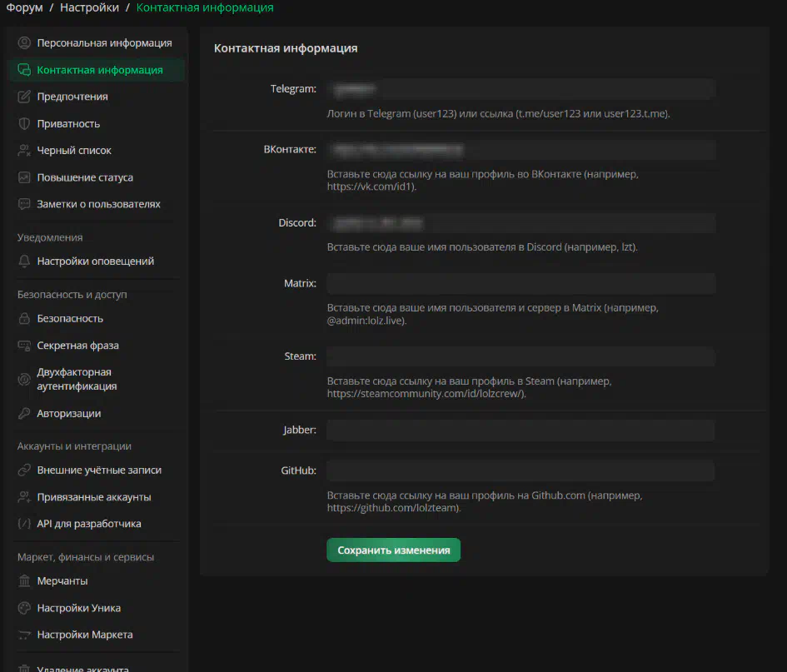Click the key icon next to Авторизации
This screenshot has width=787, height=672.
click(24, 414)
